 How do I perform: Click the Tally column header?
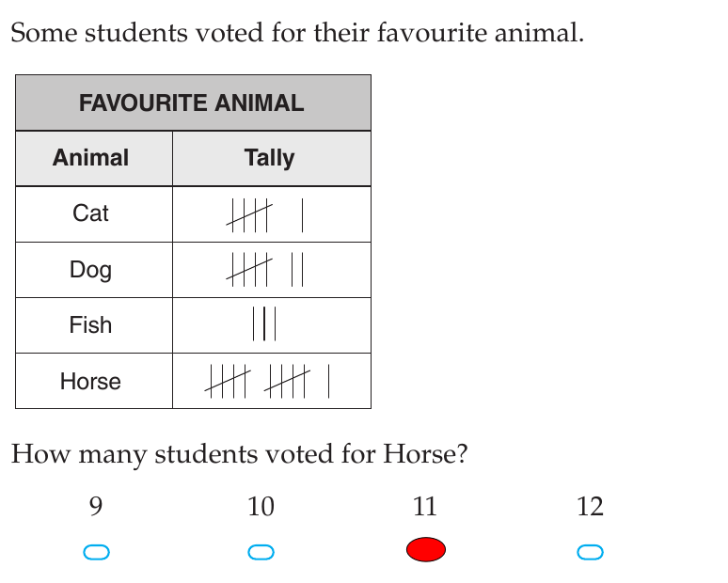pos(269,158)
